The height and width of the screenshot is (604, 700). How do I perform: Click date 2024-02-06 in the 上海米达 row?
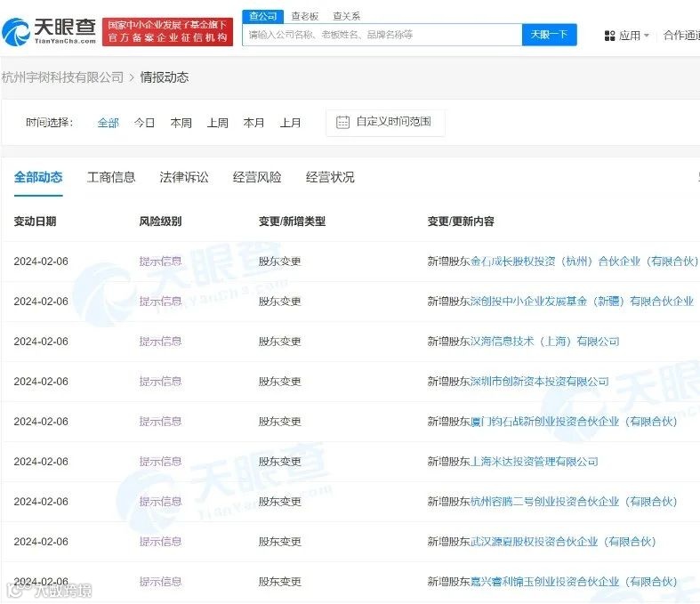tap(41, 462)
